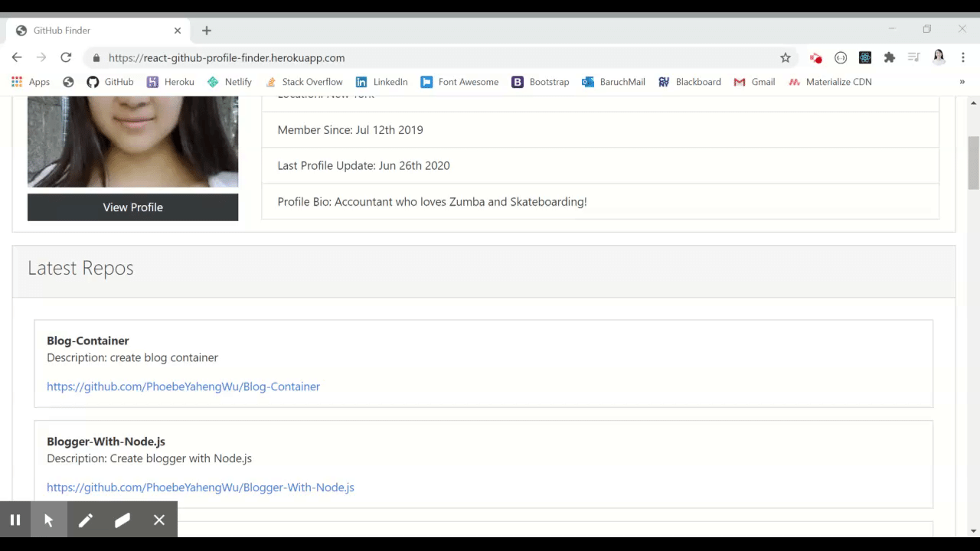Screen dimensions: 980x551
Task: Click the 'Description: create blog container' text
Action: pyautogui.click(x=132, y=357)
